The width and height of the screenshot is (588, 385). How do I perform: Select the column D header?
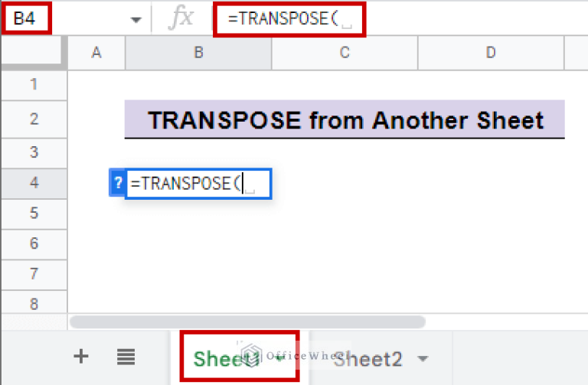[x=491, y=52]
